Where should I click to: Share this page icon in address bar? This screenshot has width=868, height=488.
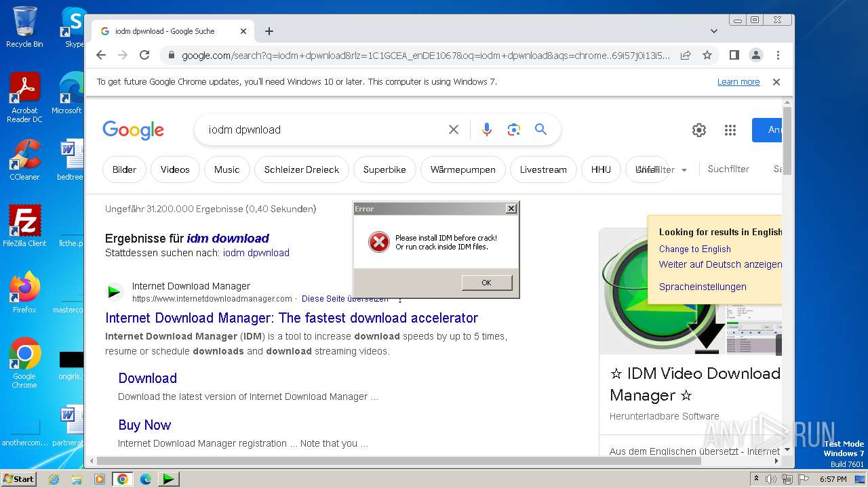[x=686, y=55]
